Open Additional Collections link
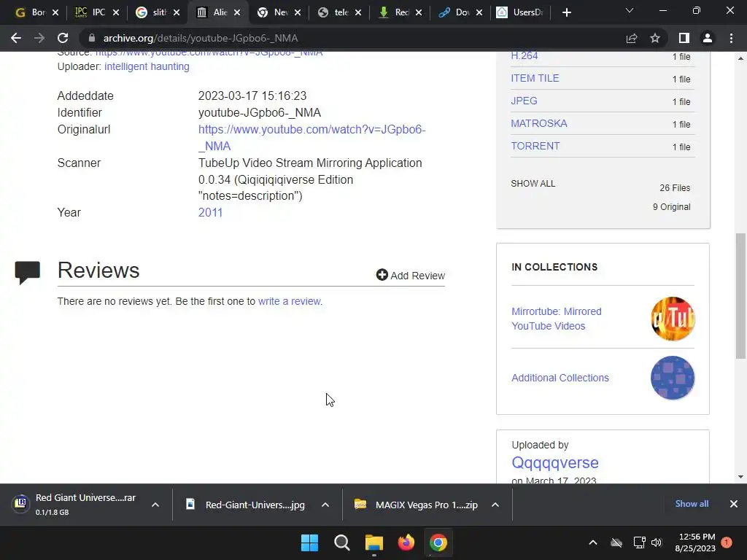The image size is (747, 560). pyautogui.click(x=560, y=378)
